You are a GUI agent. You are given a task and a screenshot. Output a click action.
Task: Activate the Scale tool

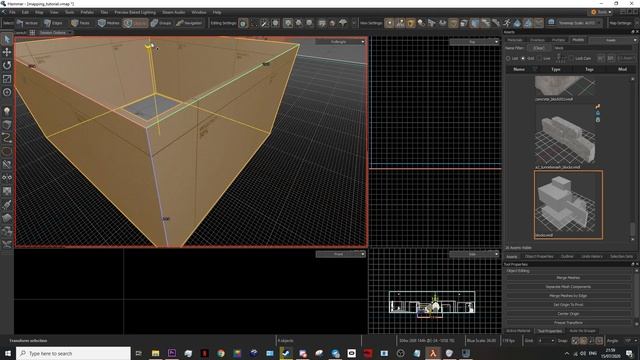[x=7, y=79]
